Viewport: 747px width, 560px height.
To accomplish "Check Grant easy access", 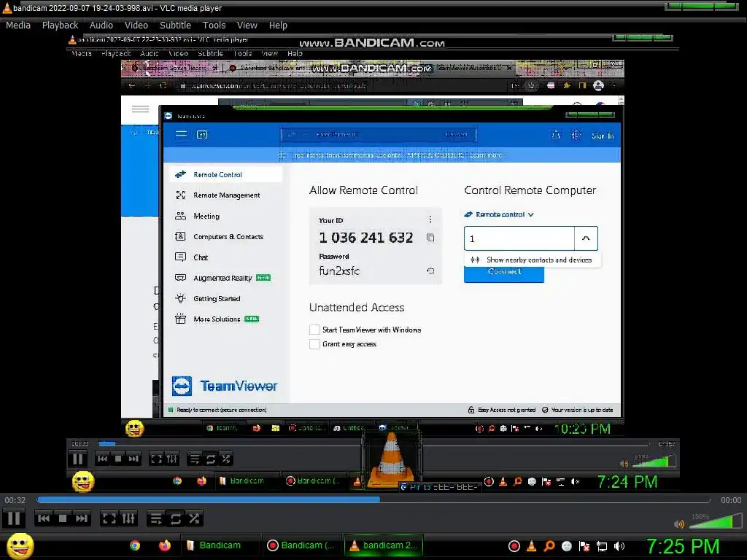I will 314,344.
